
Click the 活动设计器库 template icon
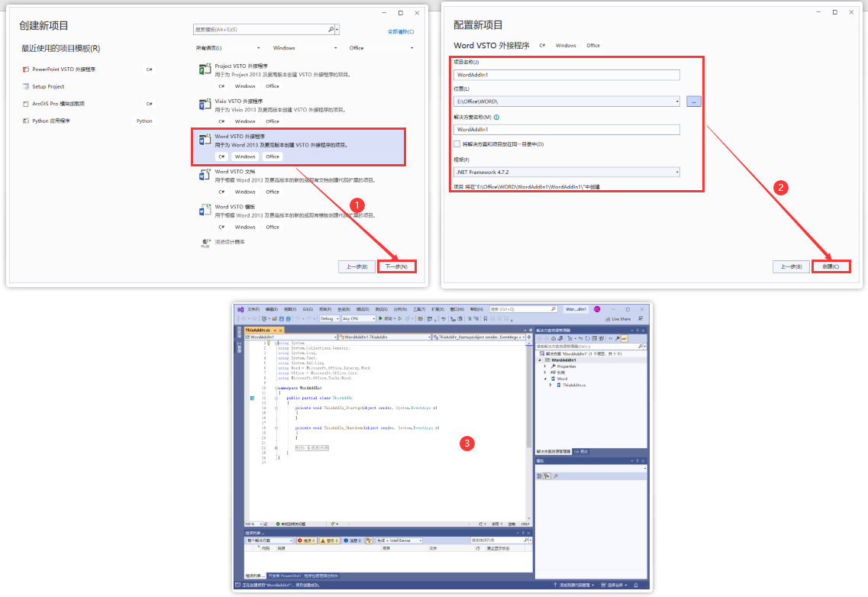(x=205, y=242)
